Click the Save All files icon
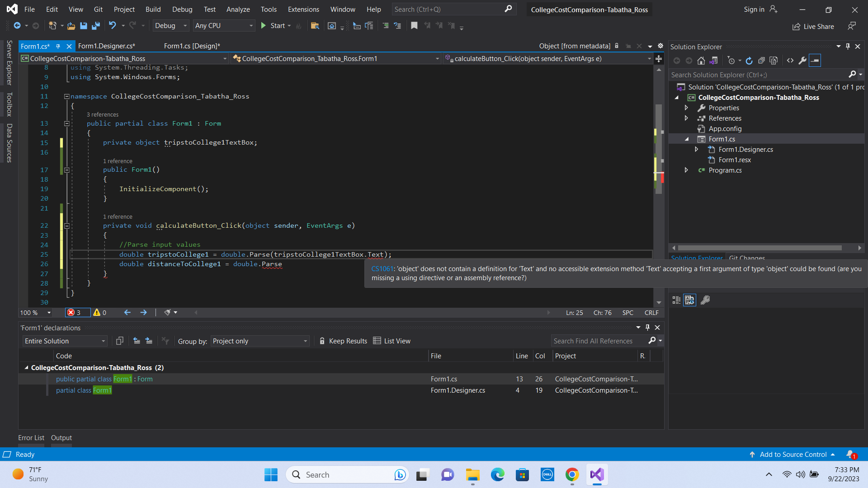The width and height of the screenshot is (868, 488). (x=95, y=26)
